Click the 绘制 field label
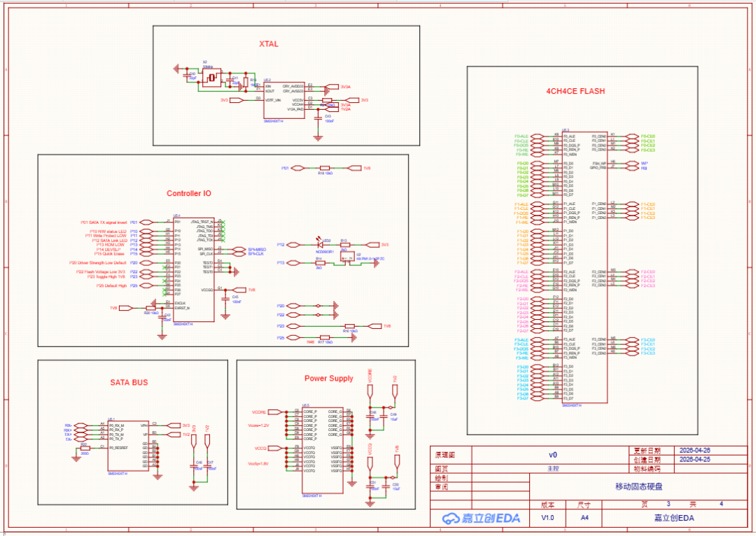Screen dimensions: 756x536 click(x=442, y=478)
